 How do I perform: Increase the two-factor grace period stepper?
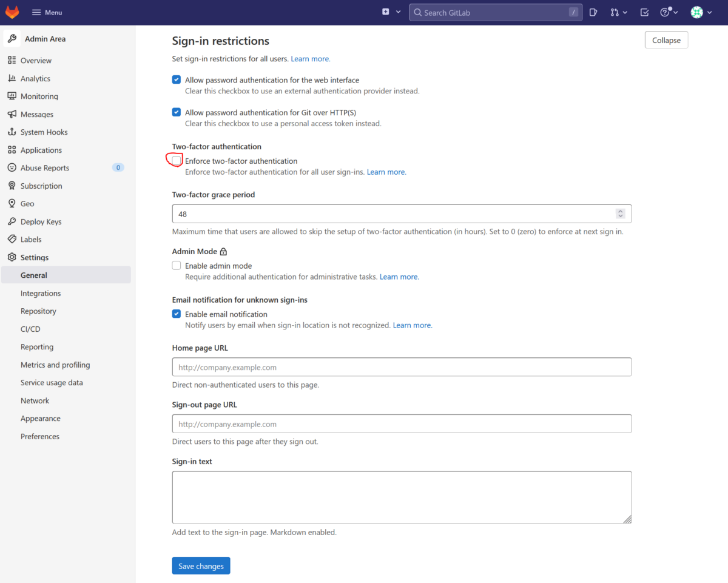pos(620,211)
